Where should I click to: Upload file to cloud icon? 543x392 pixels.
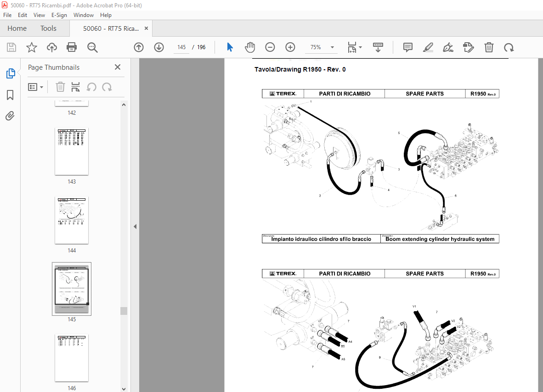(x=52, y=47)
